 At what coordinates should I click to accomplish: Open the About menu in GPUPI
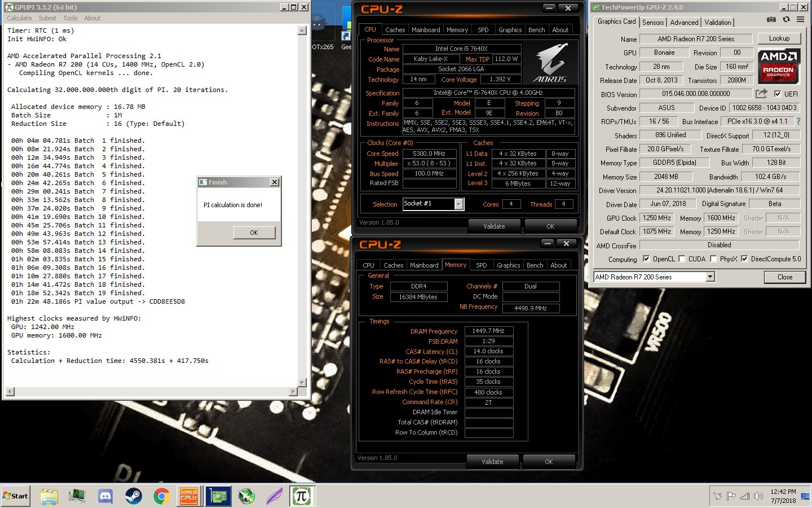point(92,18)
